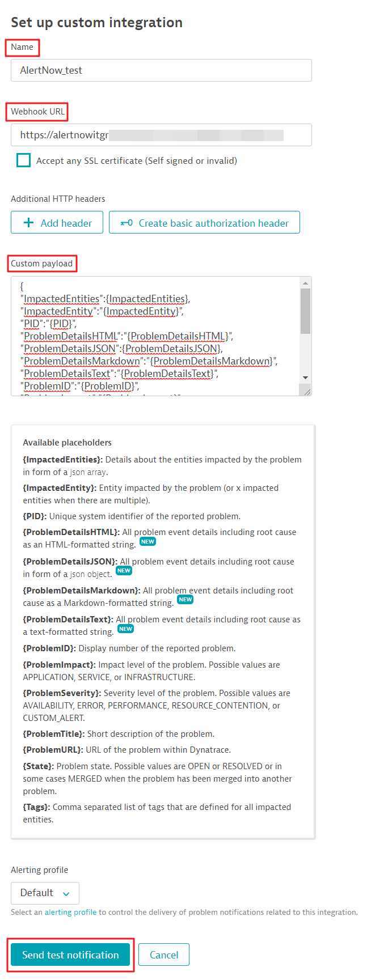Click the NEW badge beside ProblemDetailsHTML
This screenshot has height=980, width=367.
[147, 542]
